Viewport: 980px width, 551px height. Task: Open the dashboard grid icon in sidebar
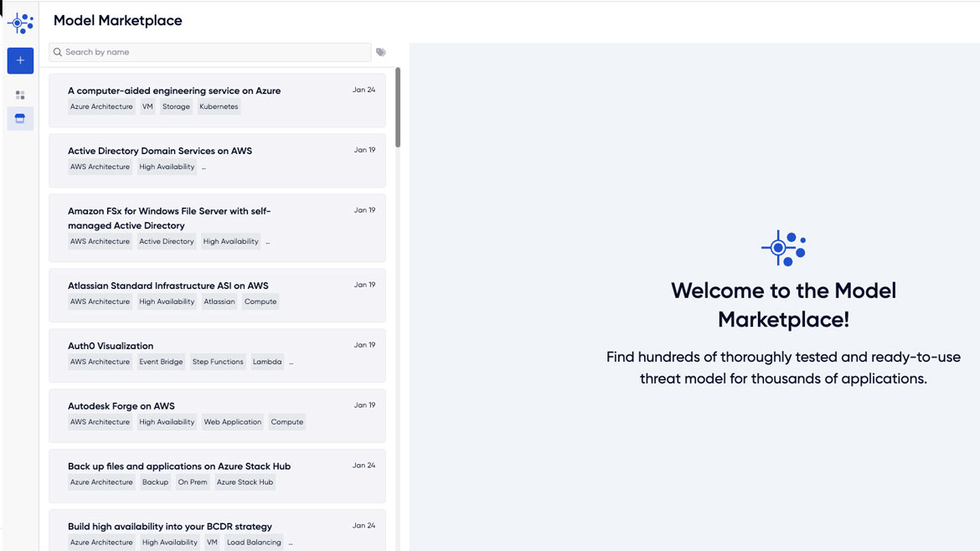[x=20, y=95]
